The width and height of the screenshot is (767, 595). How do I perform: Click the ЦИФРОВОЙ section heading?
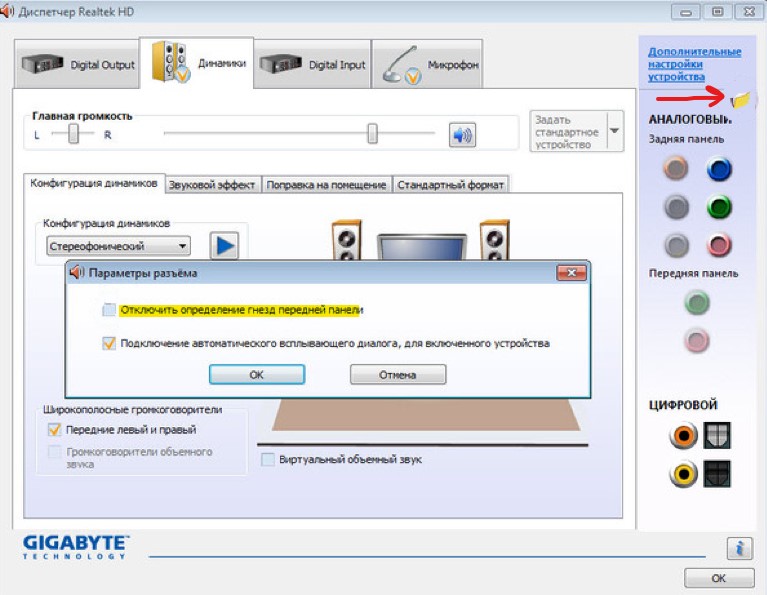683,405
